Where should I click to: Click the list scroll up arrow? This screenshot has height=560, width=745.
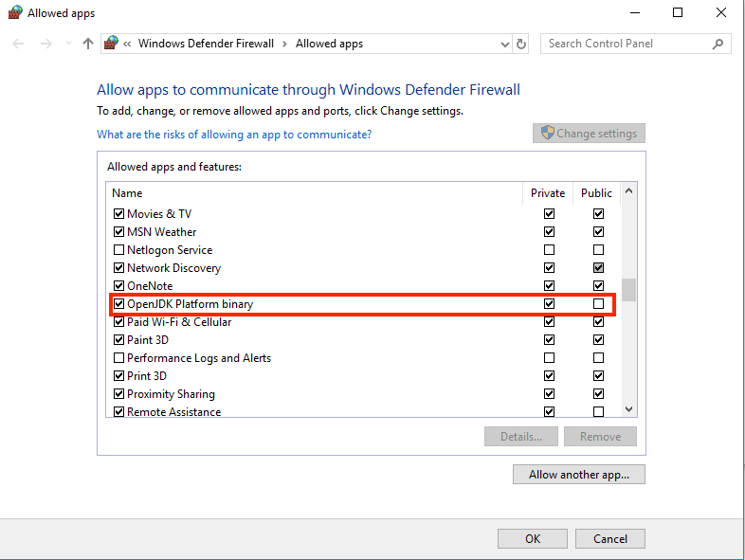coord(628,191)
